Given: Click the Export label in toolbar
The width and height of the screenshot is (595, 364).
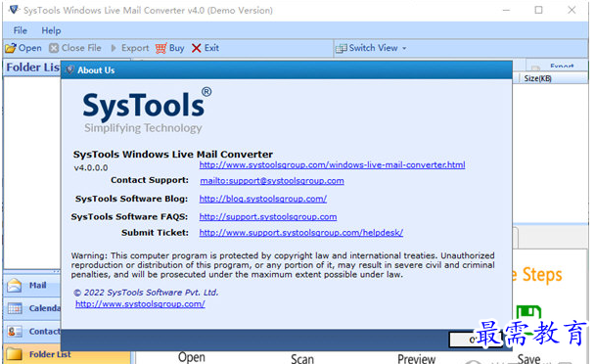Looking at the screenshot, I should tap(135, 48).
